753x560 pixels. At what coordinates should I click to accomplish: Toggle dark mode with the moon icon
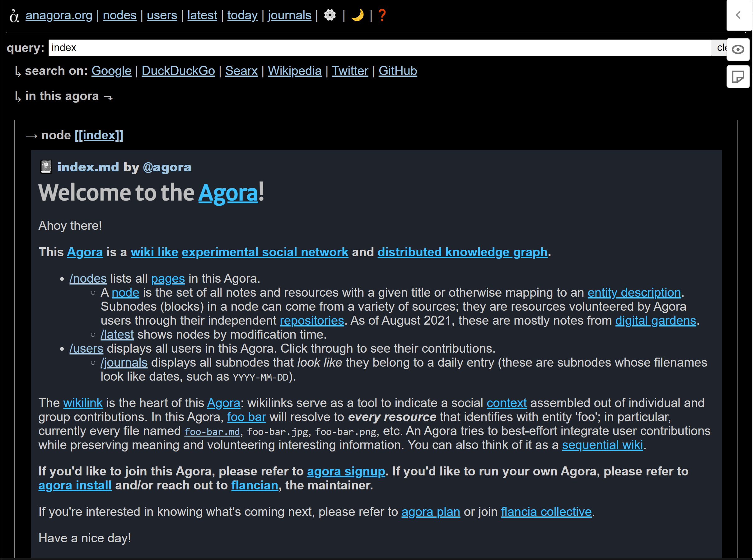(357, 15)
